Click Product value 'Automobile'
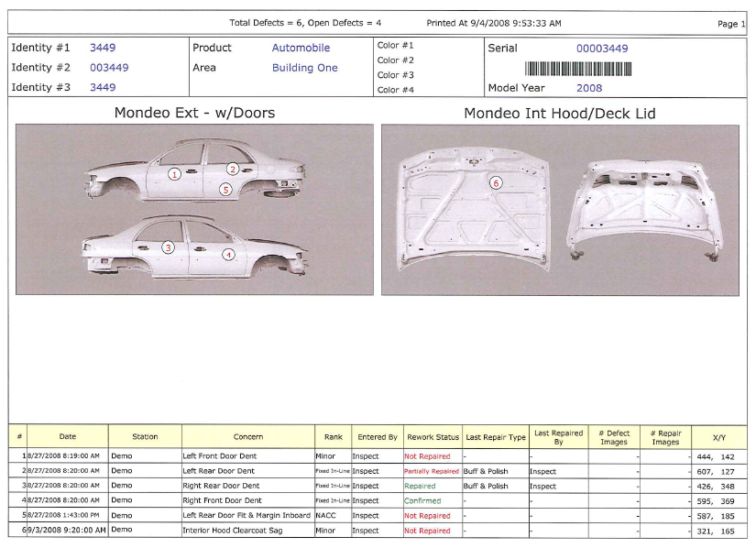 coord(301,48)
